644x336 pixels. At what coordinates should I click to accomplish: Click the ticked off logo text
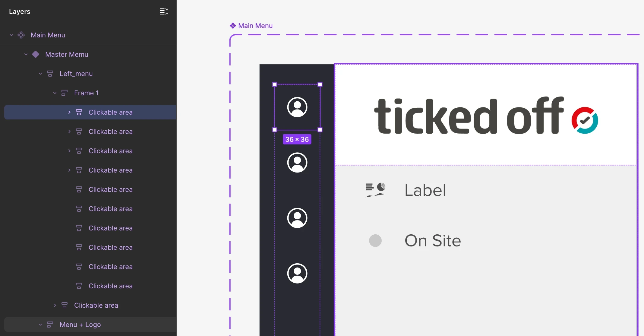click(469, 116)
